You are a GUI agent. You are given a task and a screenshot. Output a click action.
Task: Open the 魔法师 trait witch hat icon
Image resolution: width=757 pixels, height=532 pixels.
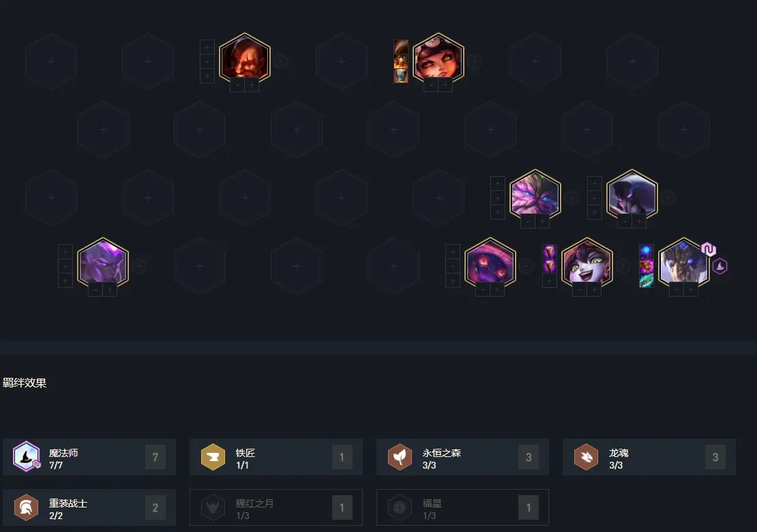(27, 456)
